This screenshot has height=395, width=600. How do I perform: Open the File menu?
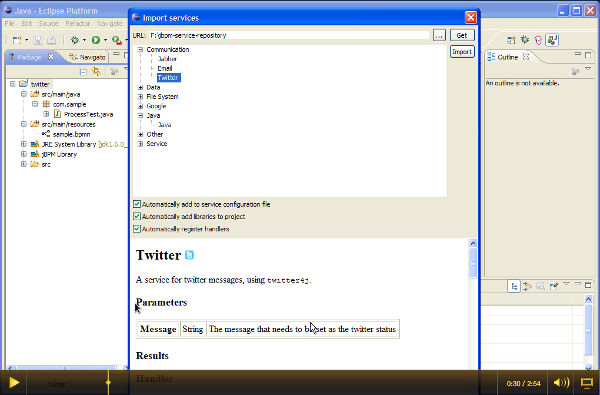point(9,23)
